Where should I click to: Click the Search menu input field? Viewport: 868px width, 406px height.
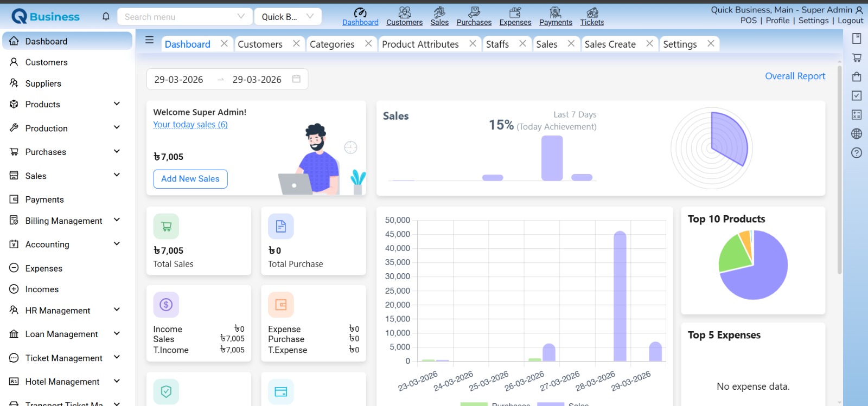(x=179, y=17)
